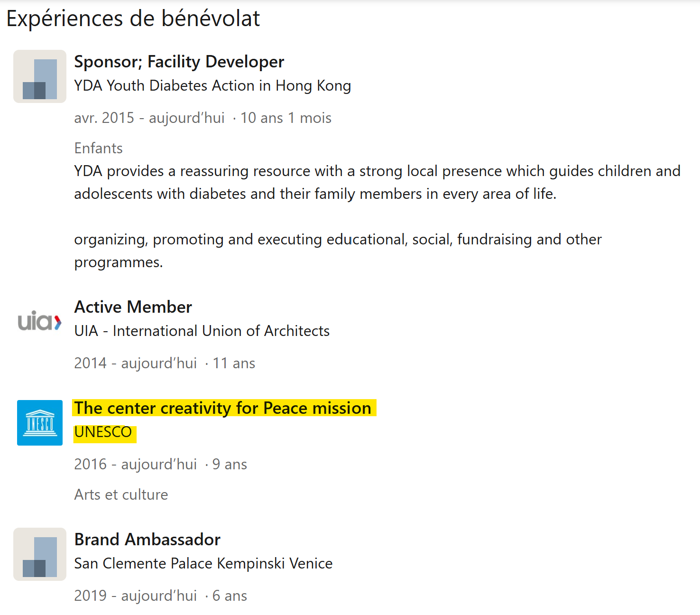Click the YDA Youth Diabetes Action placeholder logo
The width and height of the screenshot is (700, 615).
coord(40,76)
